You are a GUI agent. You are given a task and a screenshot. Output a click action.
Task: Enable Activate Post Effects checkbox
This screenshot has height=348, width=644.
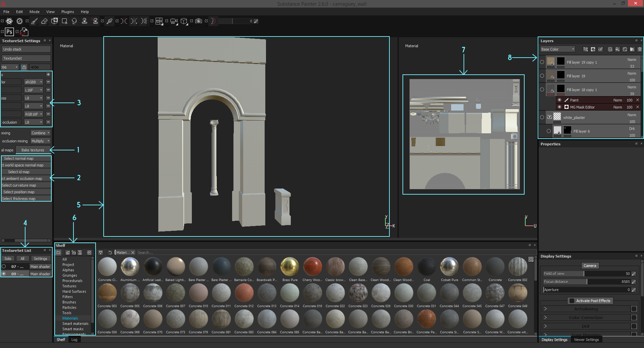click(x=572, y=301)
